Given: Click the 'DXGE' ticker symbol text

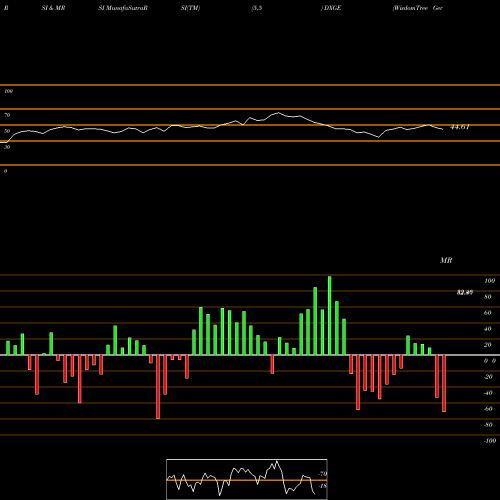Looking at the screenshot, I should coord(332,8).
